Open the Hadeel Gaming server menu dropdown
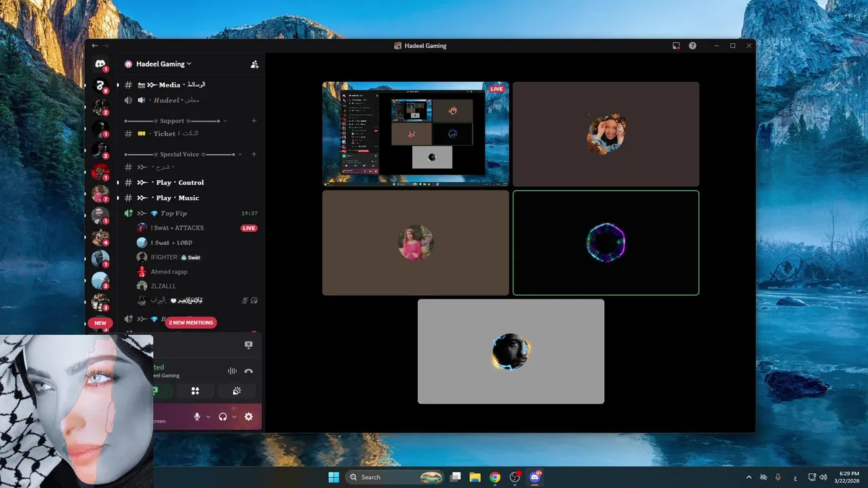 [x=163, y=64]
